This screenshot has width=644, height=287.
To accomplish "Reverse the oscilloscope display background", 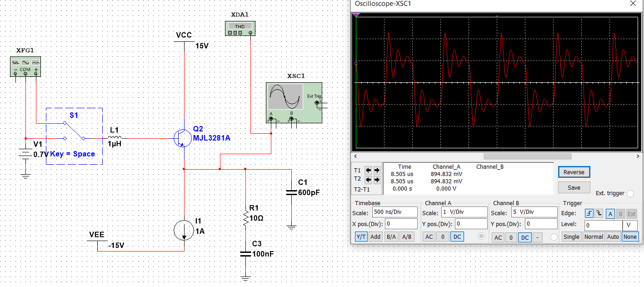I will pyautogui.click(x=574, y=172).
